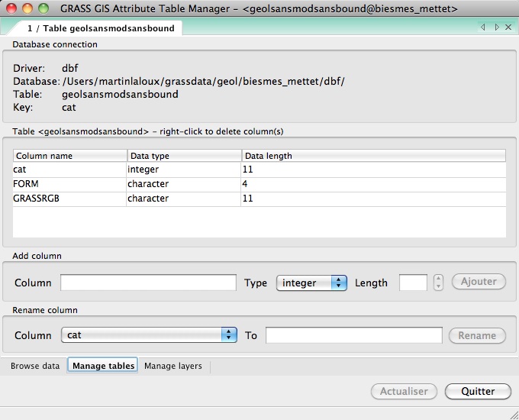Click the Ajouter button
Screen dimensions: 519x420
click(x=479, y=282)
